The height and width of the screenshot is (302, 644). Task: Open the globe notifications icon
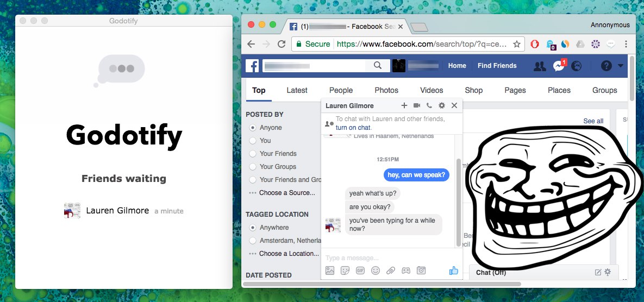coord(576,66)
